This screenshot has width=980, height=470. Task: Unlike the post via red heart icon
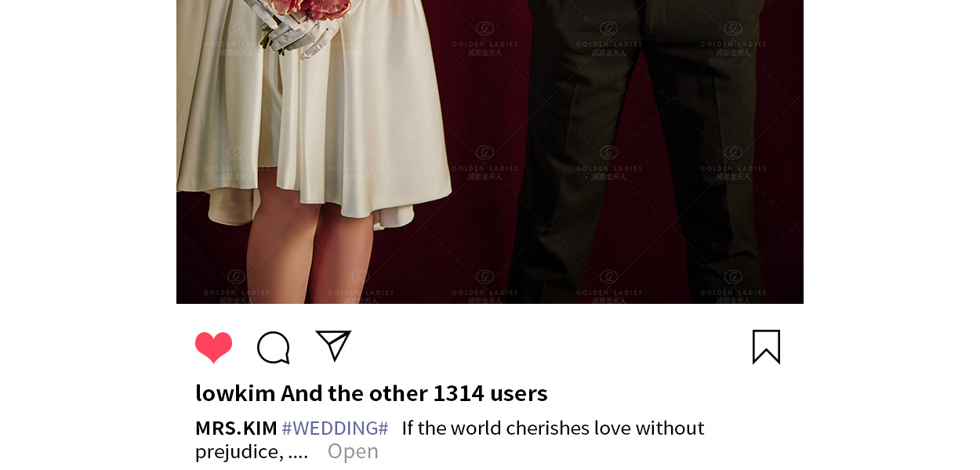[213, 347]
